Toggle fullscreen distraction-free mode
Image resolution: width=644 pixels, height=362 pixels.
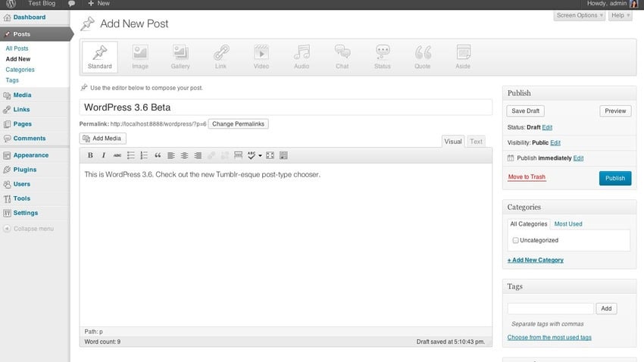click(x=270, y=155)
